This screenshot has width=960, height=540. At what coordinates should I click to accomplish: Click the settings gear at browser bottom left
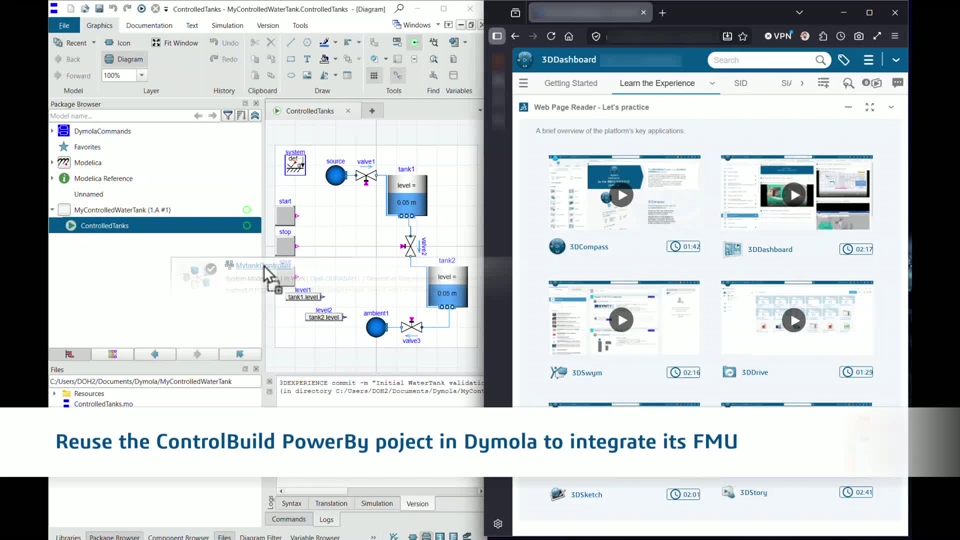498,523
